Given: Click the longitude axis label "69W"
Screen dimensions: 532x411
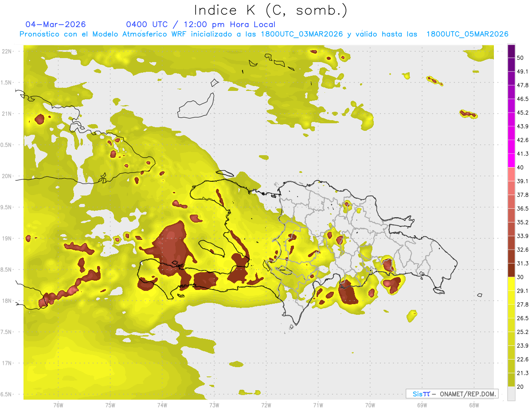Looking at the screenshot, I should (422, 405).
